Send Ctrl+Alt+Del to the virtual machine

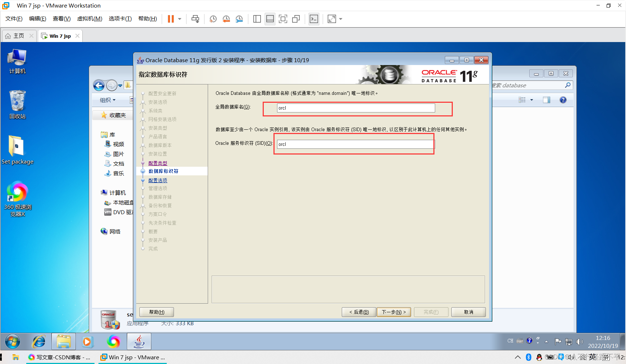click(x=195, y=19)
